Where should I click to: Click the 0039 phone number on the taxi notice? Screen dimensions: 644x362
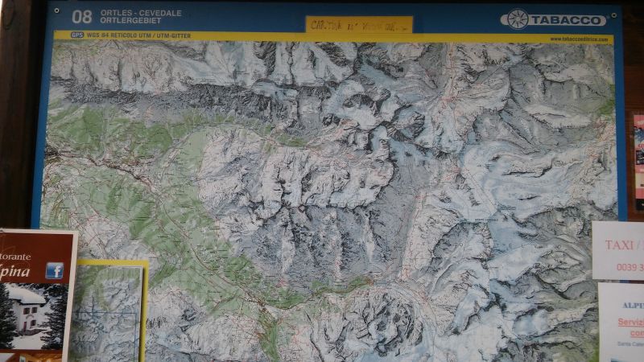click(x=630, y=267)
